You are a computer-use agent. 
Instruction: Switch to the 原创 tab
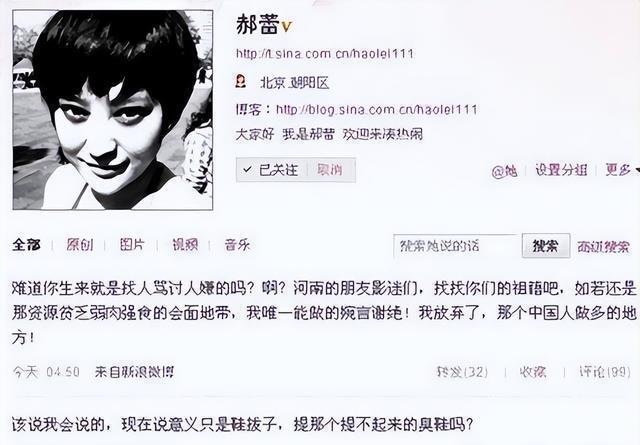pyautogui.click(x=80, y=245)
